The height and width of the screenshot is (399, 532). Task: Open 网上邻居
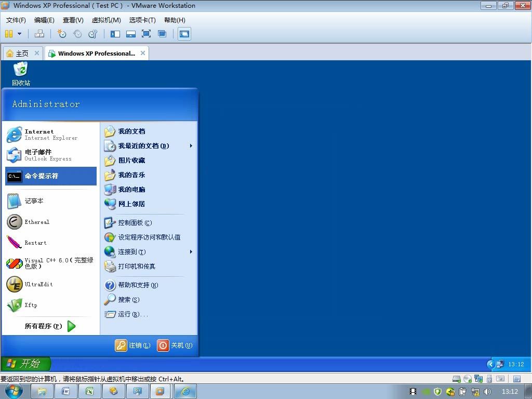tap(149, 204)
